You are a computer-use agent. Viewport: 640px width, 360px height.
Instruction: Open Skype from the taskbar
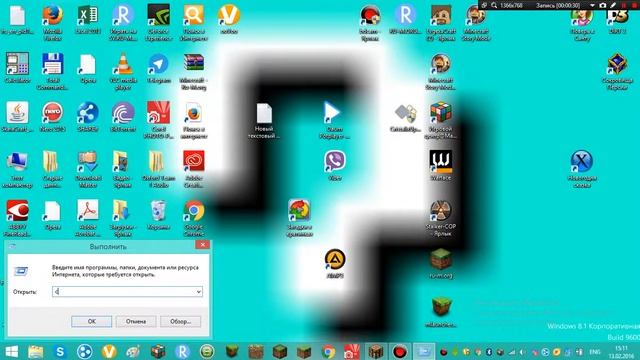(x=60, y=351)
